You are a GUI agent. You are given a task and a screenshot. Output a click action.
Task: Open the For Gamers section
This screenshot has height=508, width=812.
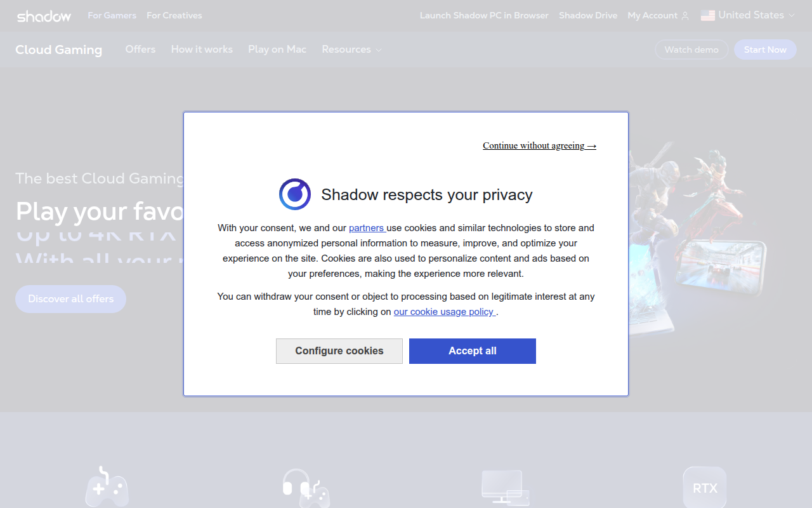(x=112, y=15)
